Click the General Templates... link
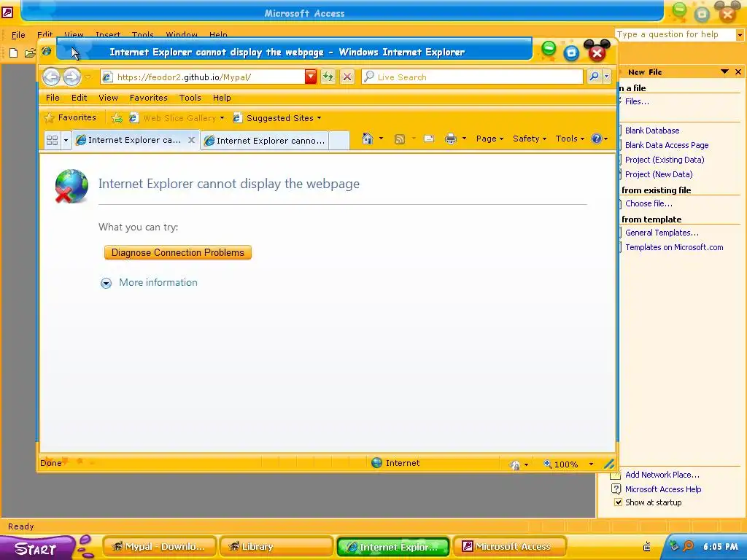This screenshot has width=747, height=560. pos(662,233)
